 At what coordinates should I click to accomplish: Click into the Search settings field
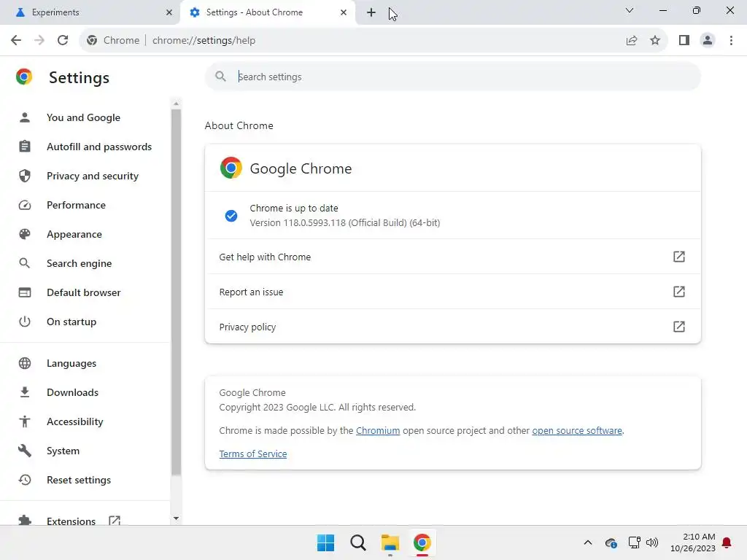[452, 77]
